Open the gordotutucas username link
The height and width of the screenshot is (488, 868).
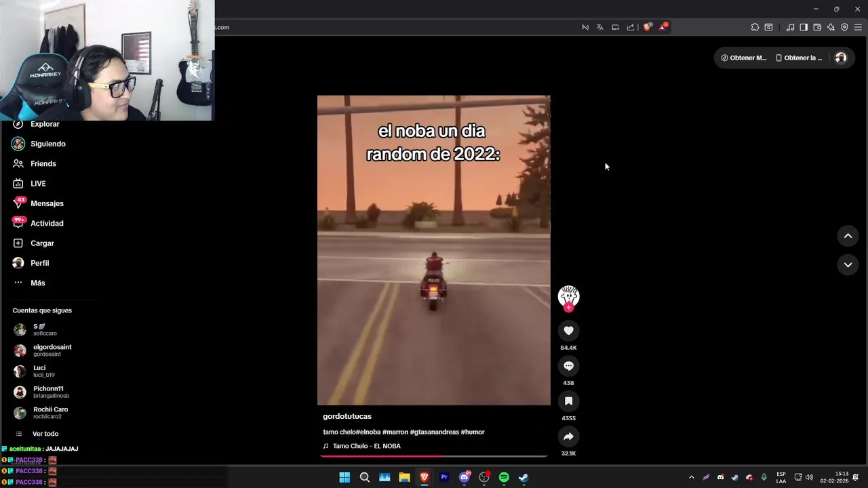point(347,416)
